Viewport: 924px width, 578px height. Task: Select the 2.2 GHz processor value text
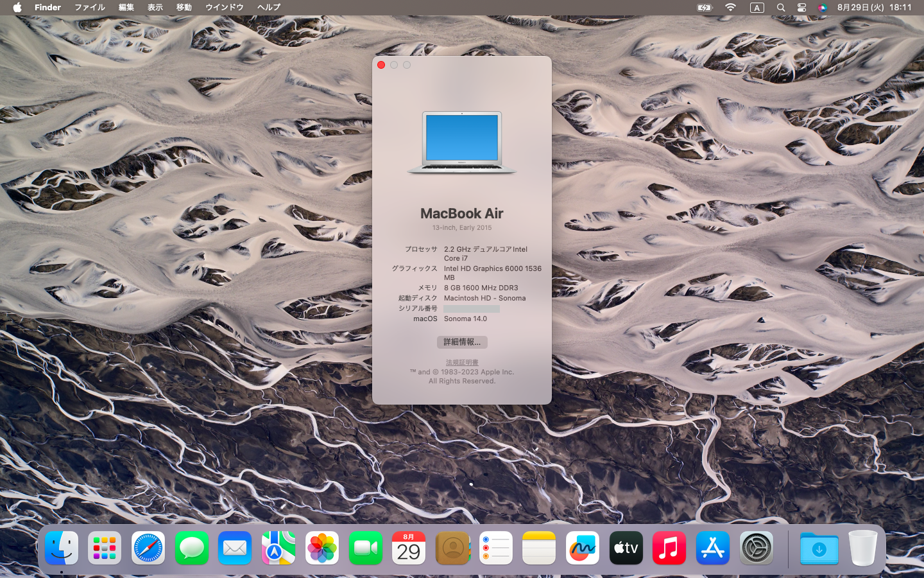tap(486, 254)
